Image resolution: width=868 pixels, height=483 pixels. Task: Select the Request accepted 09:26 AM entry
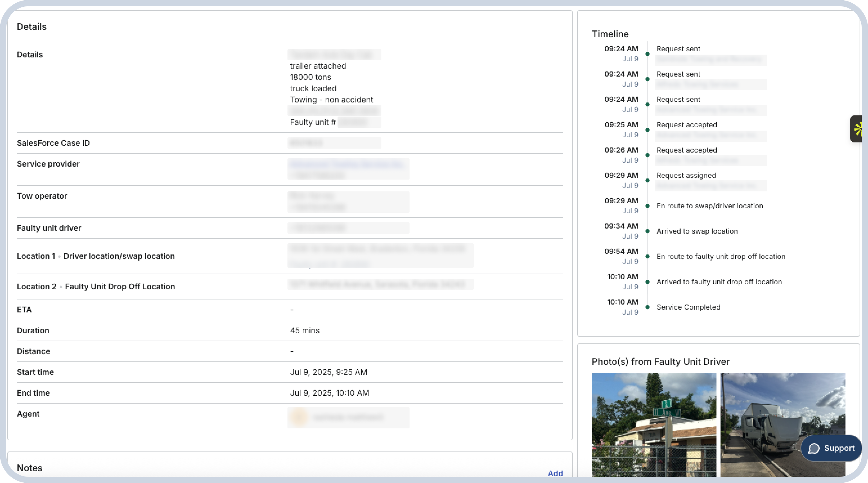coord(686,150)
